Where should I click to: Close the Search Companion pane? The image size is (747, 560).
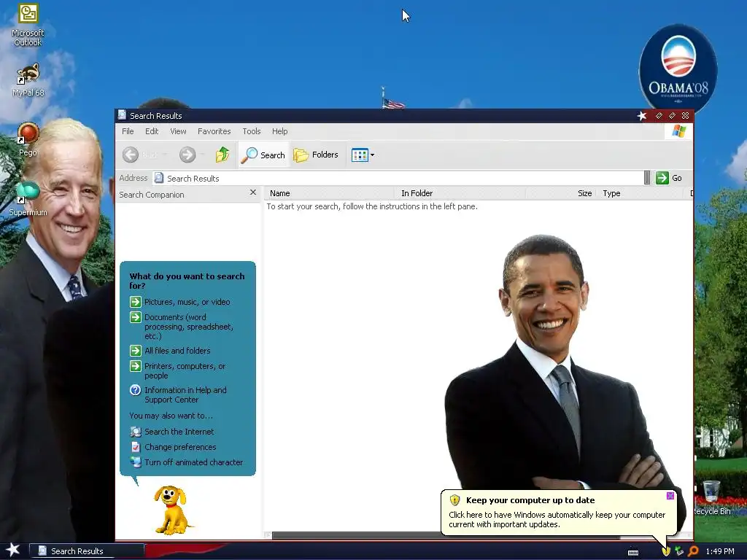[253, 192]
